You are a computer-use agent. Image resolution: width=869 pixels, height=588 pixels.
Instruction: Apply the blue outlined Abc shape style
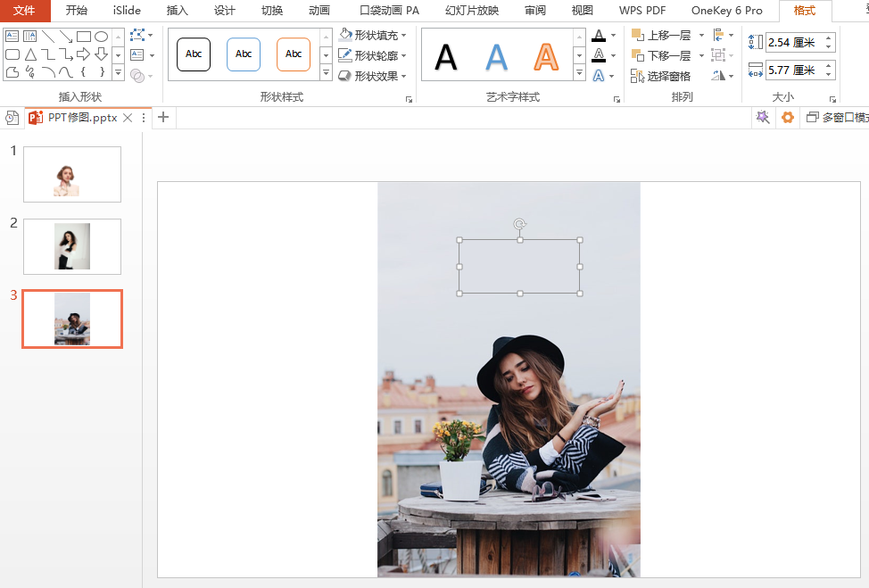[x=244, y=54]
